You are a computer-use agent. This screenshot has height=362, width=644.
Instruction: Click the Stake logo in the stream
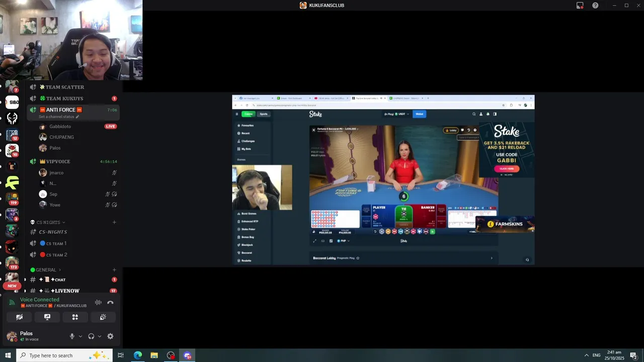(x=315, y=114)
